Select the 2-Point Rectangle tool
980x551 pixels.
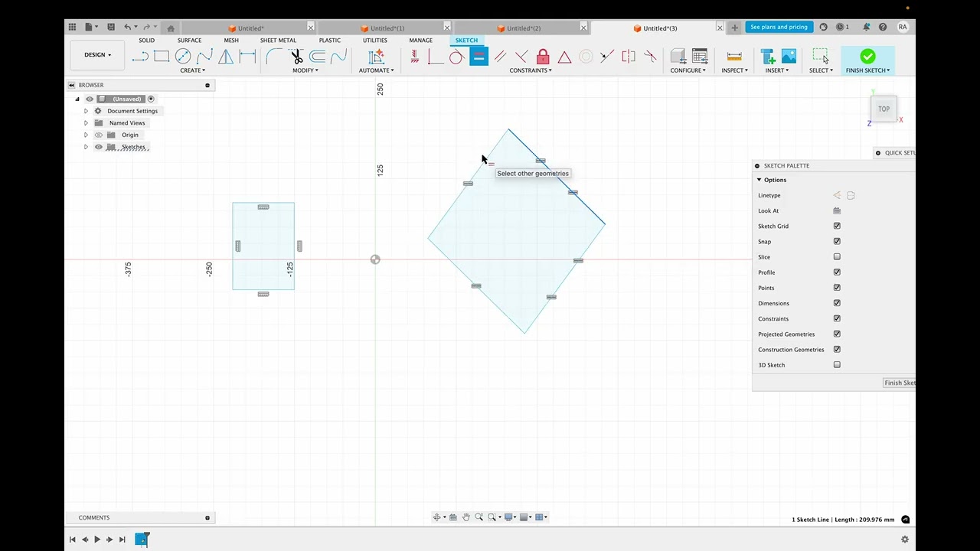pos(162,57)
